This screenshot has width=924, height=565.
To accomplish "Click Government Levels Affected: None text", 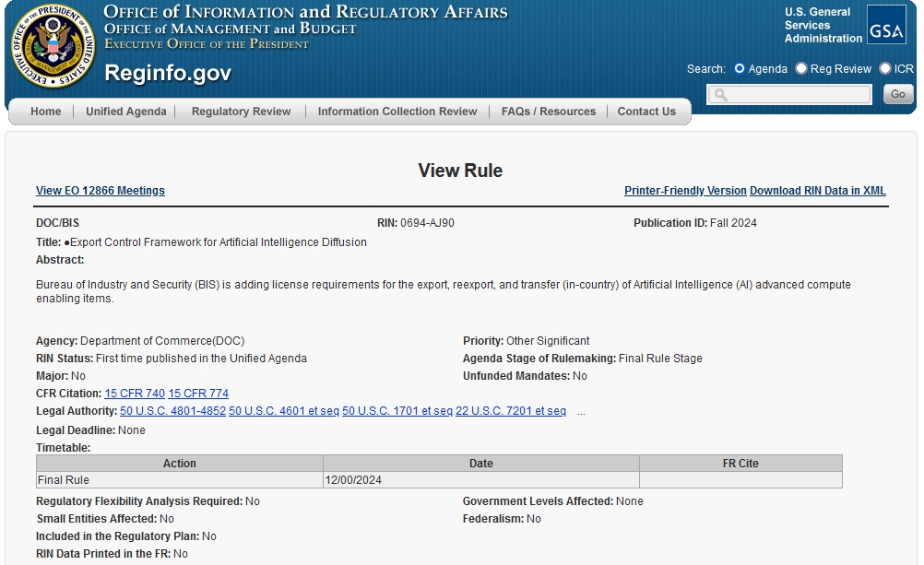I will pyautogui.click(x=552, y=500).
